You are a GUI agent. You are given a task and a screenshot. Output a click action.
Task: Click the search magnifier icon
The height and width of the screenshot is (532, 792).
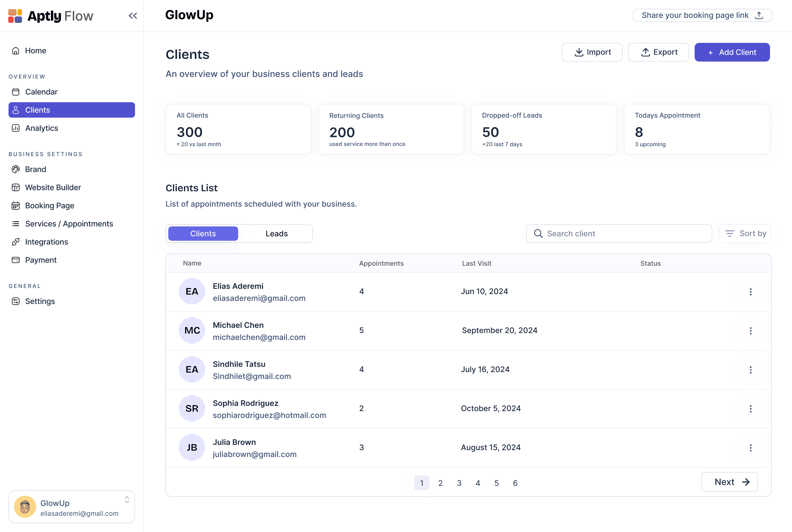point(538,233)
